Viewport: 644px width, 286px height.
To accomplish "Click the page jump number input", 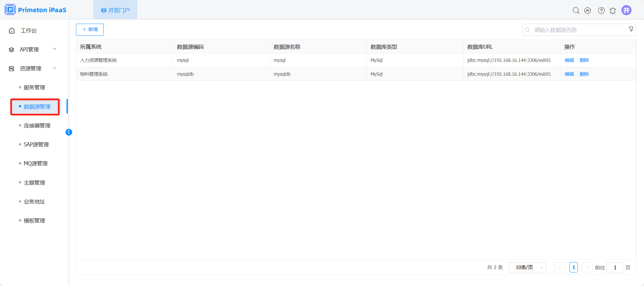I will click(615, 267).
